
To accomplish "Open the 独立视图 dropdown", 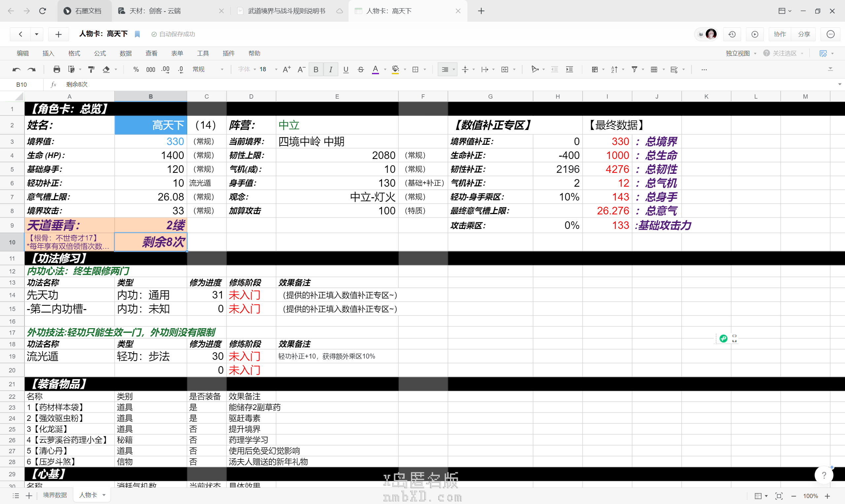I will 741,53.
